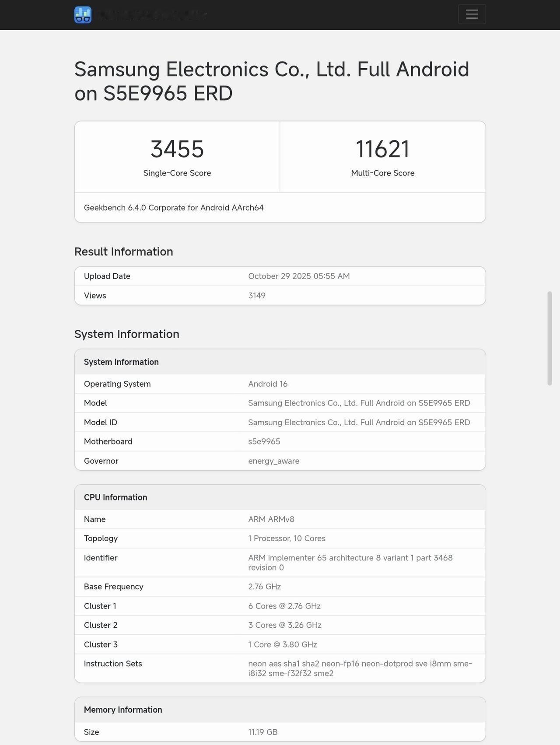Viewport: 560px width, 745px height.
Task: Click the page title Samsung Electronics heading
Action: pos(272,81)
